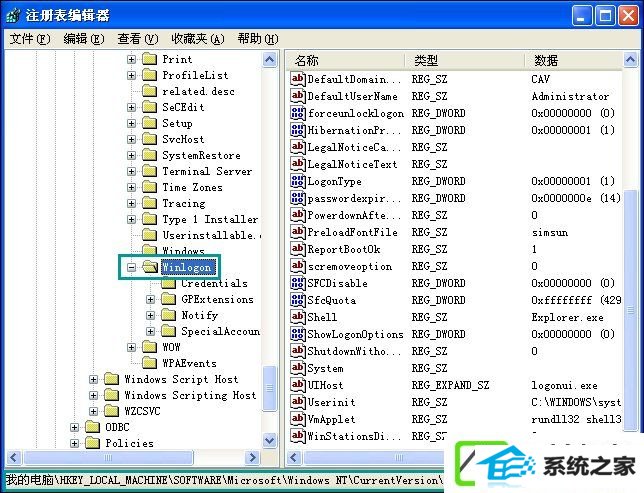The width and height of the screenshot is (644, 493).
Task: Open the 帮助(H) menu
Action: (258, 39)
